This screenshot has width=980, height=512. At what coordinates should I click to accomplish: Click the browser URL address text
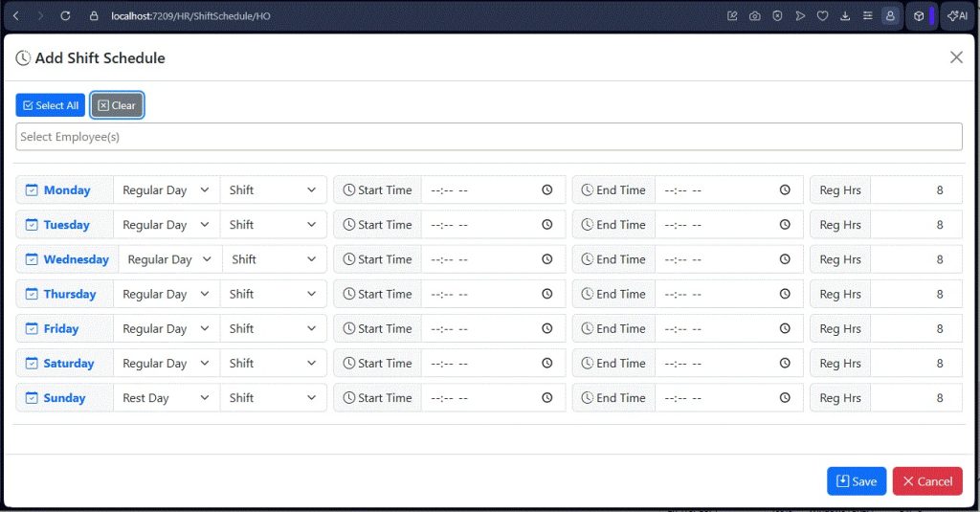point(190,16)
